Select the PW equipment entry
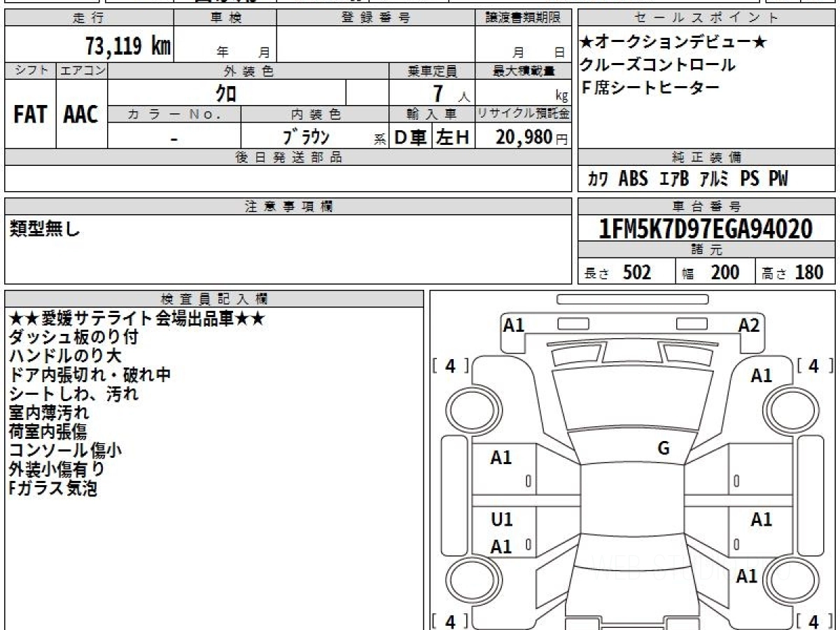Viewport: 840px width, 630px height. pyautogui.click(x=778, y=179)
